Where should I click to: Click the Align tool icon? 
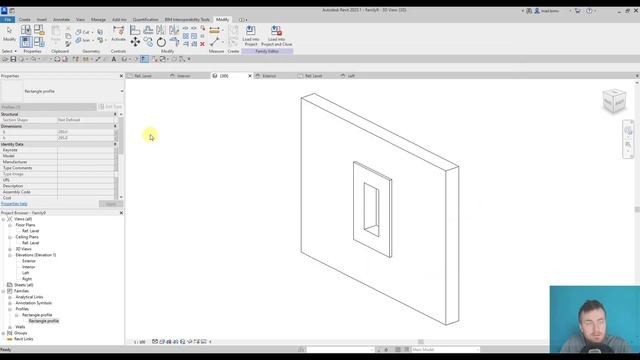point(135,30)
